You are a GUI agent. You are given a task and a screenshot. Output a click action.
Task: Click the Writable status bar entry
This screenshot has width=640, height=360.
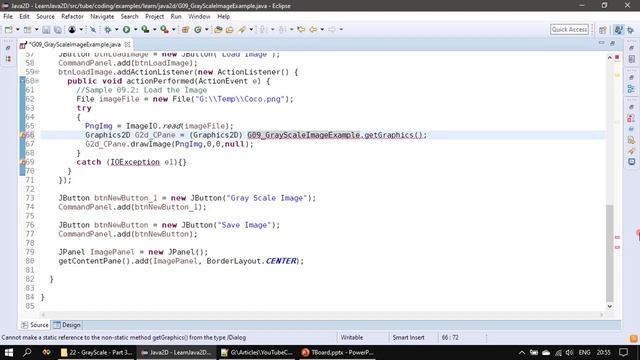[351, 338]
